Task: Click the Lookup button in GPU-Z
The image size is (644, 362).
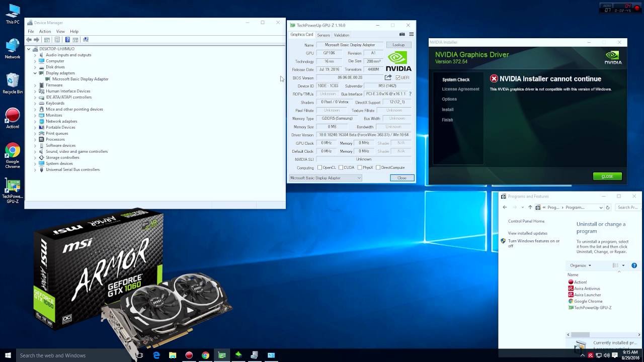Action: tap(398, 45)
